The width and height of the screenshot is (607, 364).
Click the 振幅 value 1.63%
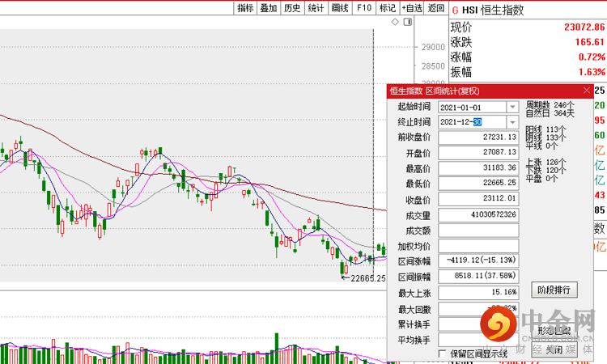click(592, 72)
